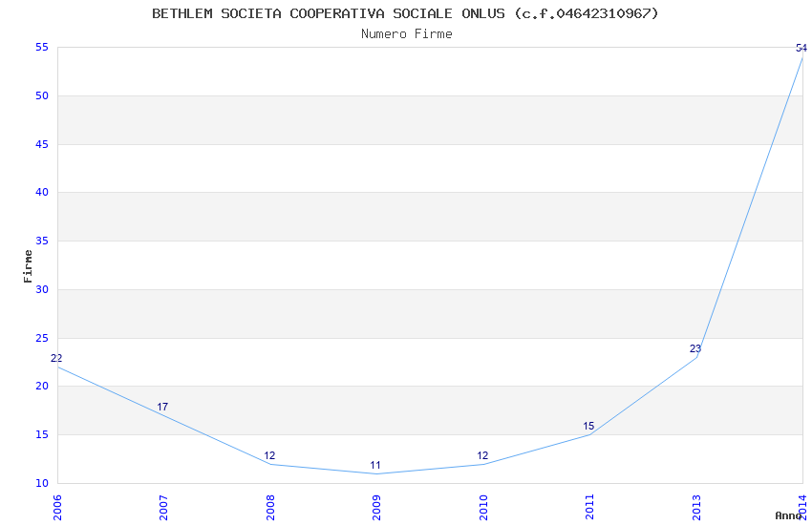Select the 25 y-axis tick label
This screenshot has height=525, width=812.
click(42, 338)
